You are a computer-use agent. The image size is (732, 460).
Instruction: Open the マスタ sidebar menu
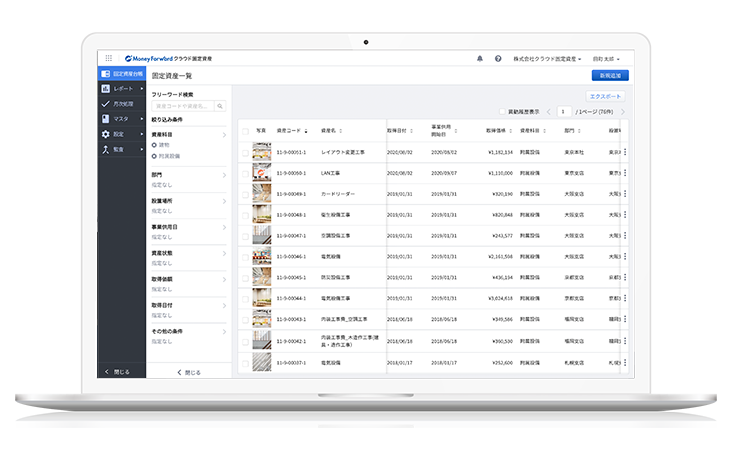click(122, 119)
